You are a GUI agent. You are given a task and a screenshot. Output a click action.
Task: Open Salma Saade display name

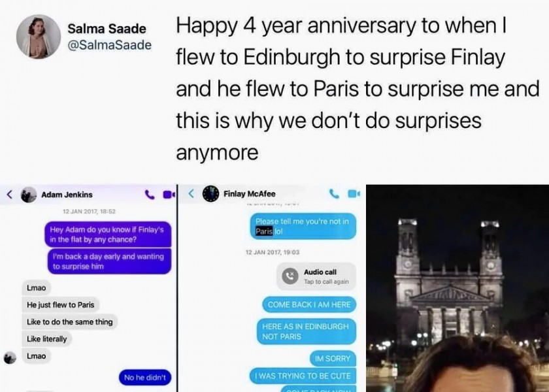click(107, 29)
